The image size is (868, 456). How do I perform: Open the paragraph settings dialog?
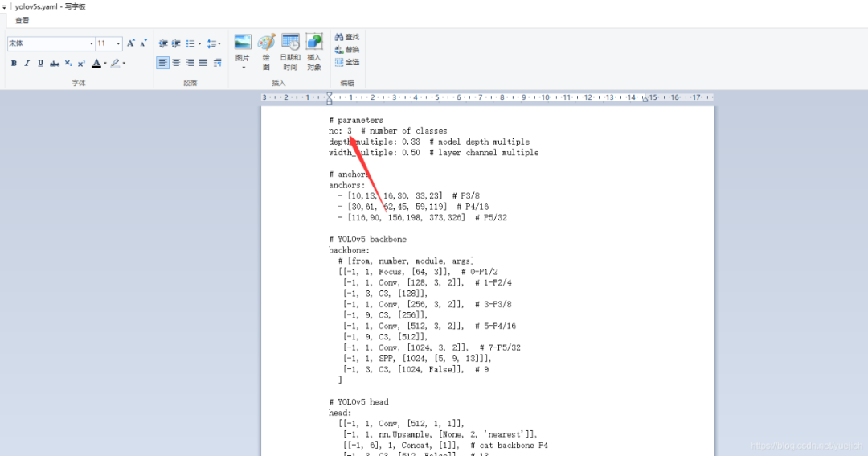tap(218, 64)
